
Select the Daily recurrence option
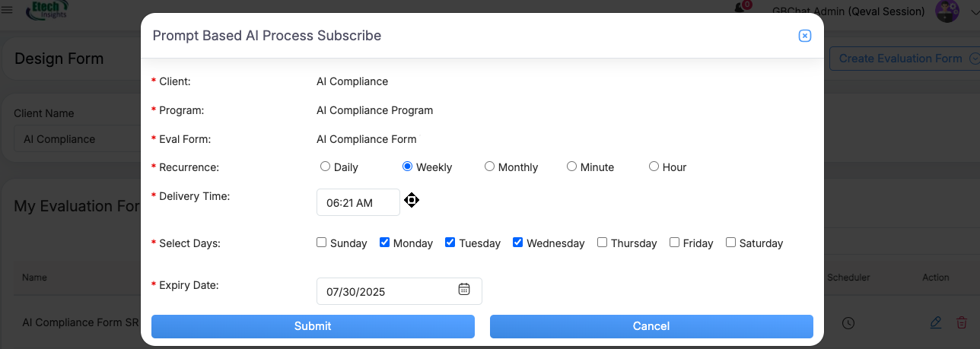(x=326, y=167)
